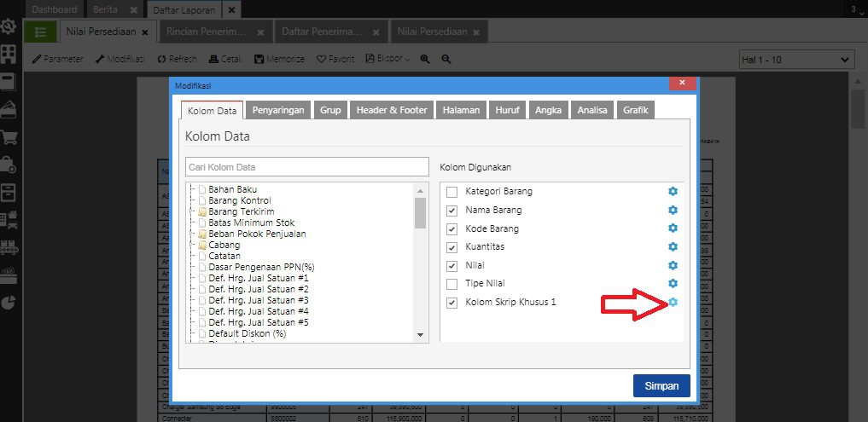868x422 pixels.
Task: Open the Header & Footer tab
Action: pos(392,110)
